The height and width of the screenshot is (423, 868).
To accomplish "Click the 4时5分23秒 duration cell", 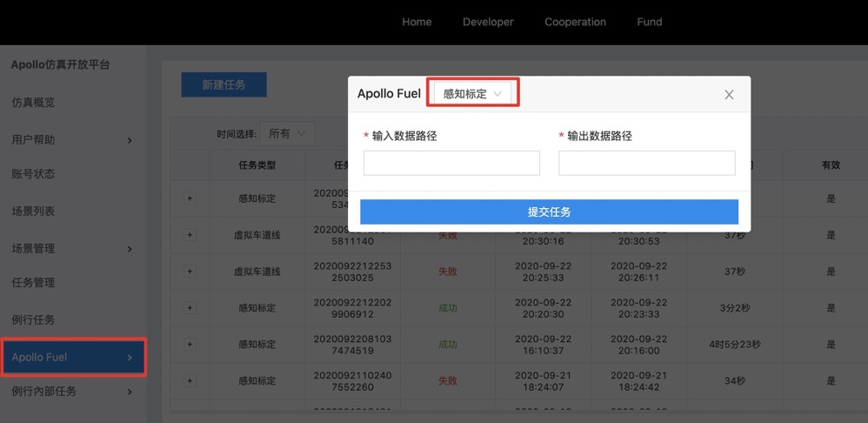I will (x=735, y=345).
